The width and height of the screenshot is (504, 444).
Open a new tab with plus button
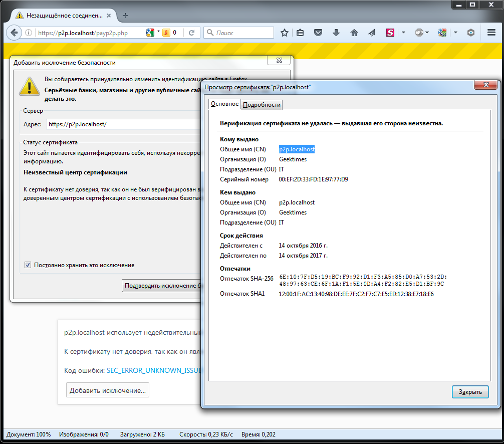[x=125, y=16]
